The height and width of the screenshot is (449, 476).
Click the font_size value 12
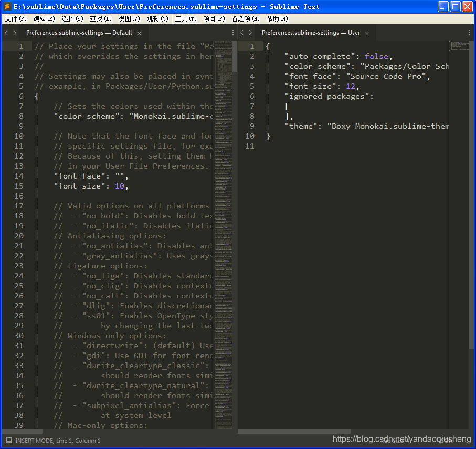(x=351, y=86)
